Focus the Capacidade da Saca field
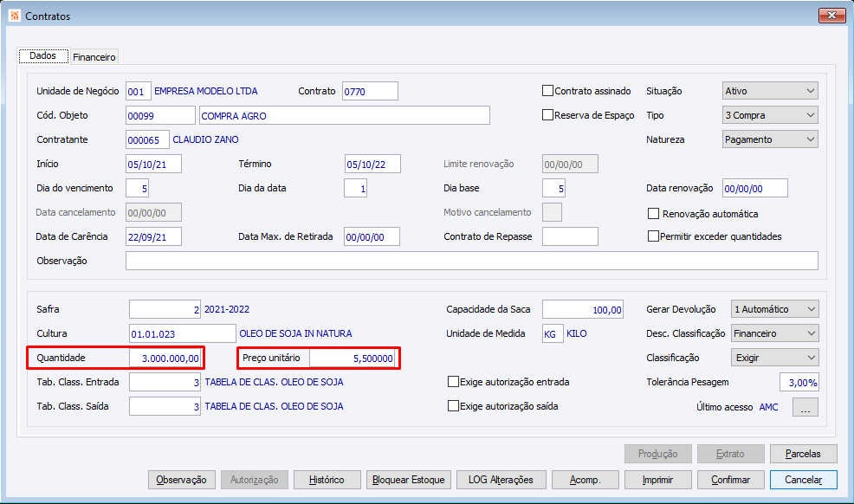854x504 pixels. pyautogui.click(x=583, y=309)
